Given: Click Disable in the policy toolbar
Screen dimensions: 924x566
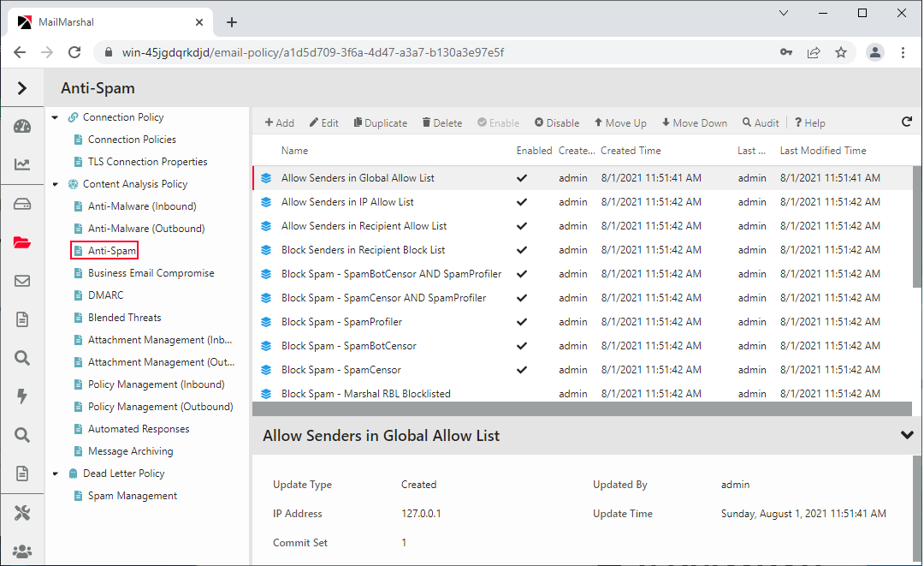Looking at the screenshot, I should coord(556,122).
